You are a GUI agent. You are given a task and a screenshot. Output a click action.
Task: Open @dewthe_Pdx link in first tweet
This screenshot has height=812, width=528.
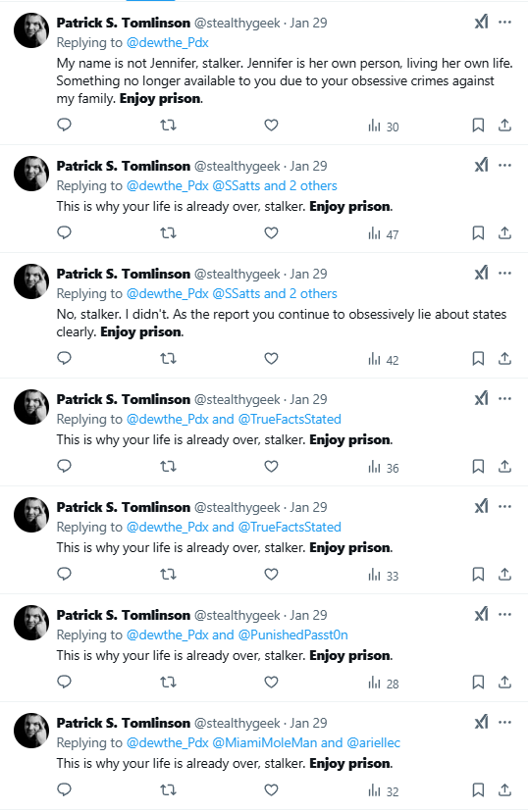168,42
